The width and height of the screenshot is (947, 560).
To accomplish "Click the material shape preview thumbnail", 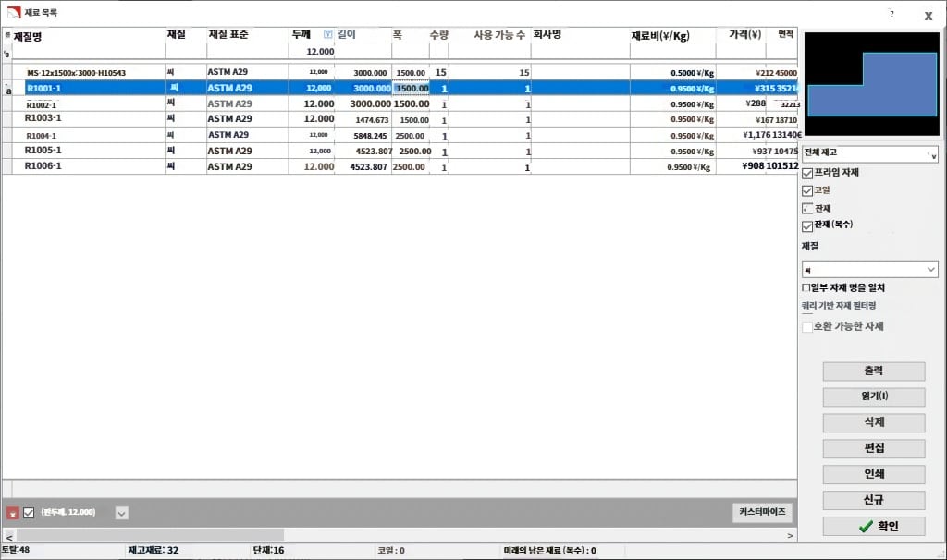I will pos(871,84).
